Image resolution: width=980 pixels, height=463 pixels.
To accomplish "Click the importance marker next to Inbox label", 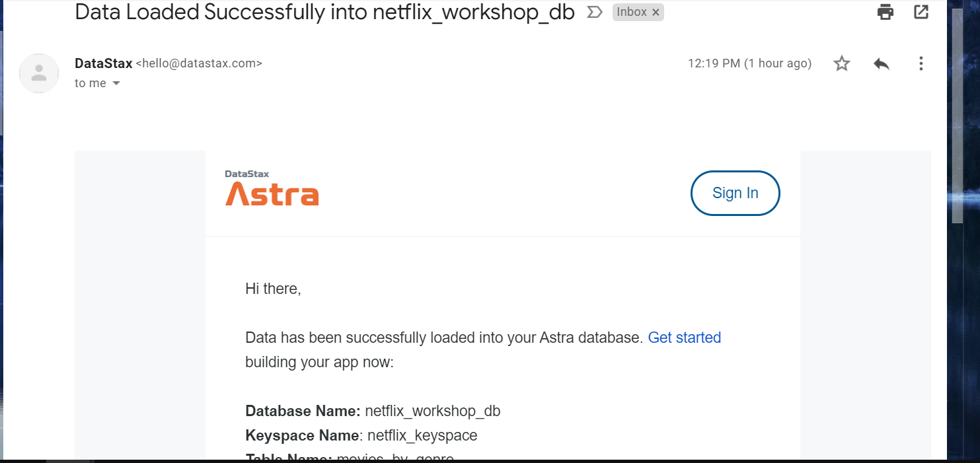I will [x=594, y=11].
